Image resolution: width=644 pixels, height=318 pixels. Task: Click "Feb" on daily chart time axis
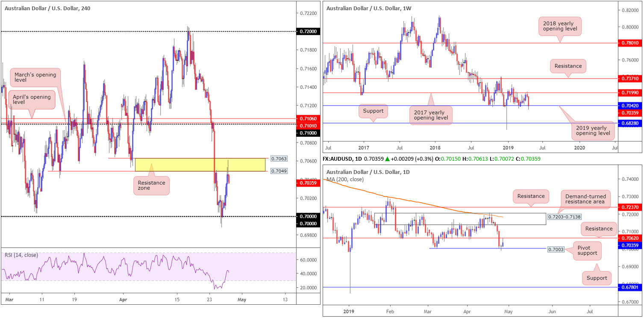(x=390, y=311)
